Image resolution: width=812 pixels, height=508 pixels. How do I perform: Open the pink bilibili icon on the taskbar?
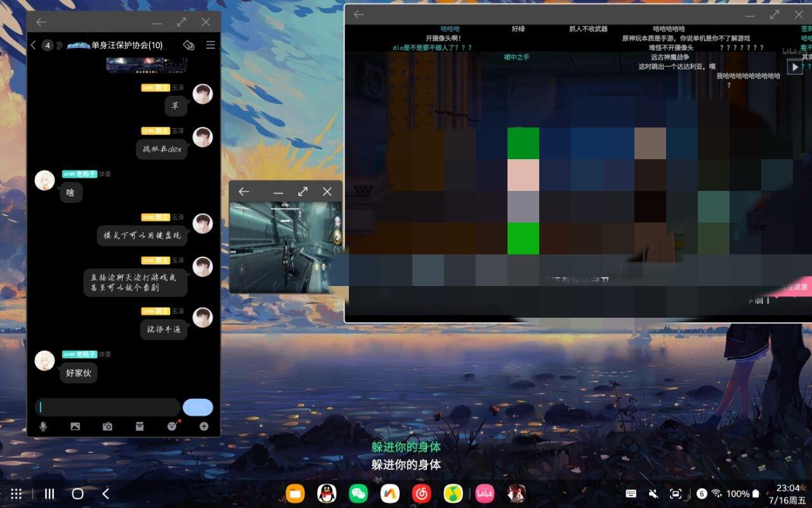[485, 493]
